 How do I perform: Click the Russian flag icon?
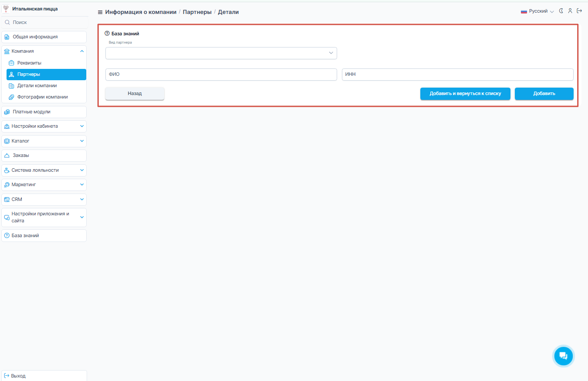coord(524,11)
